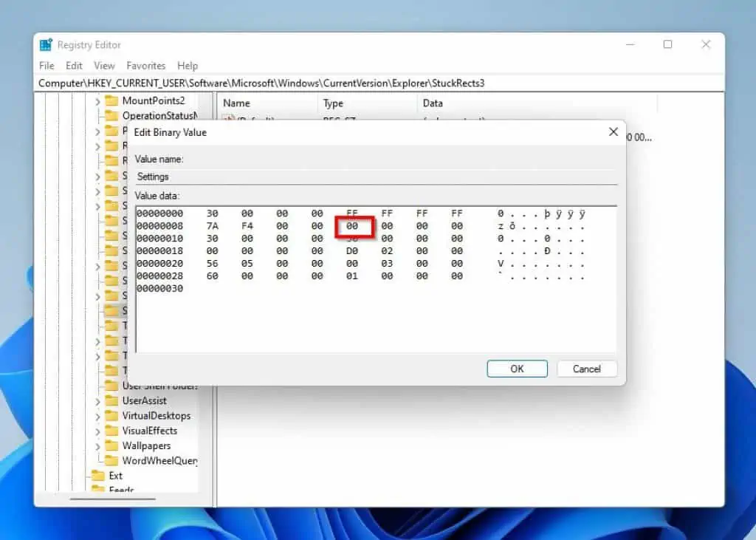Image resolution: width=756 pixels, height=540 pixels.
Task: Open the Edit menu
Action: pyautogui.click(x=73, y=66)
